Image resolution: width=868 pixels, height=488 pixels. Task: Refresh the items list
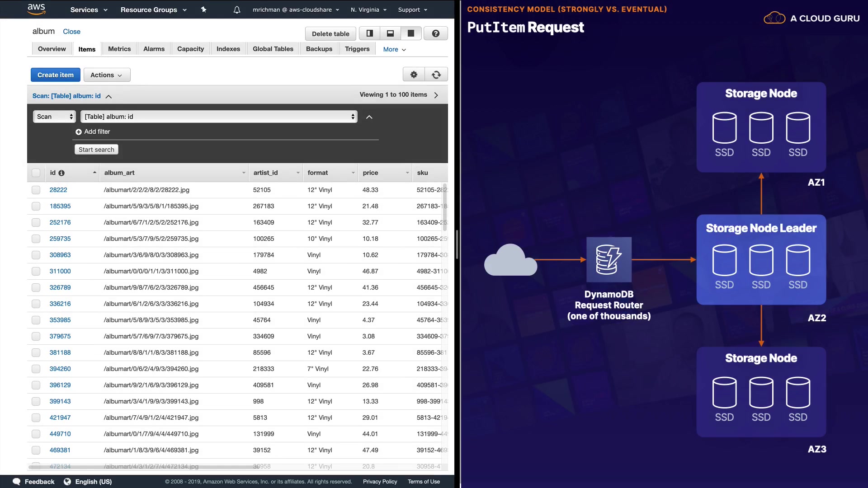click(436, 75)
